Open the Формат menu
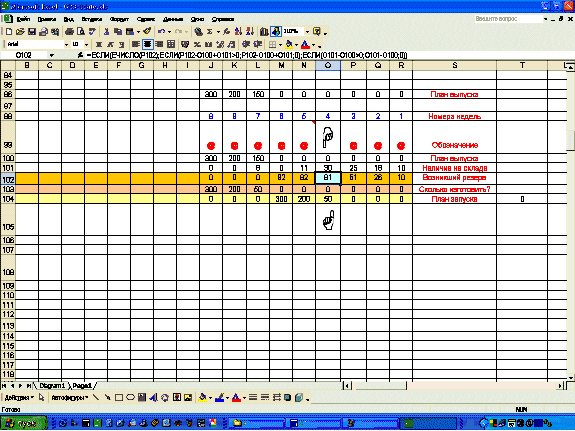 [x=119, y=19]
